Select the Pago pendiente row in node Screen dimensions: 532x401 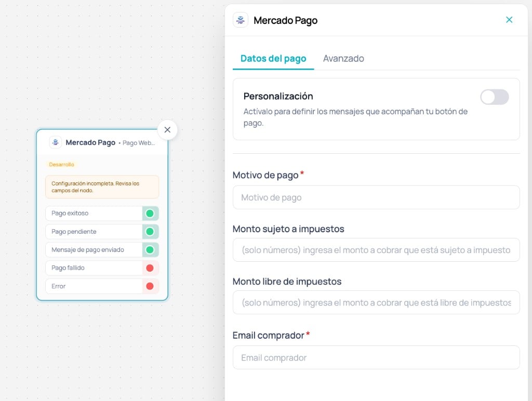pyautogui.click(x=102, y=231)
